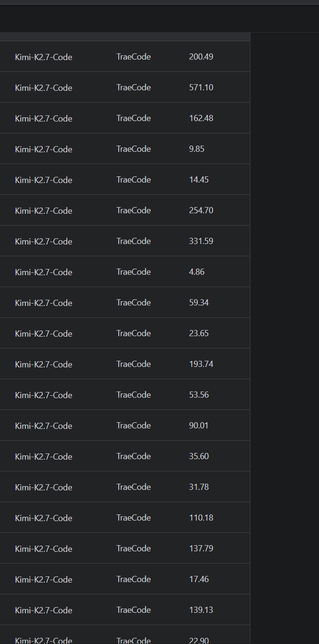Select the row showing 90.01

click(125, 426)
